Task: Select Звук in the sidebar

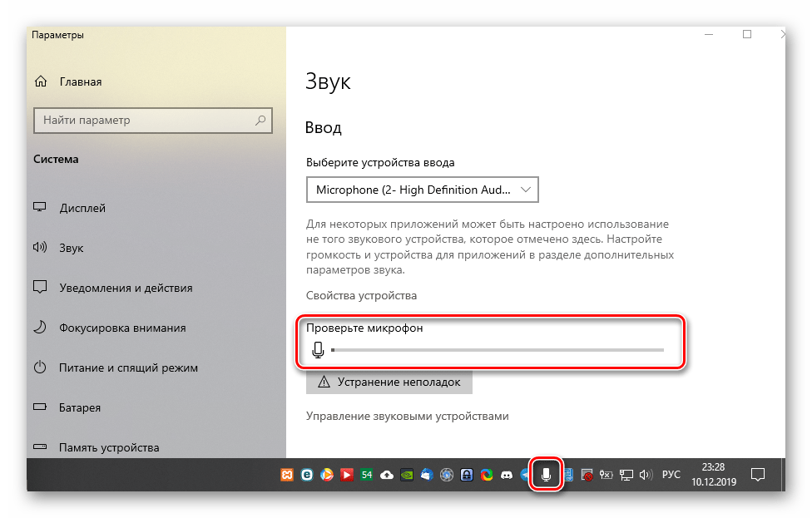Action: pos(72,248)
